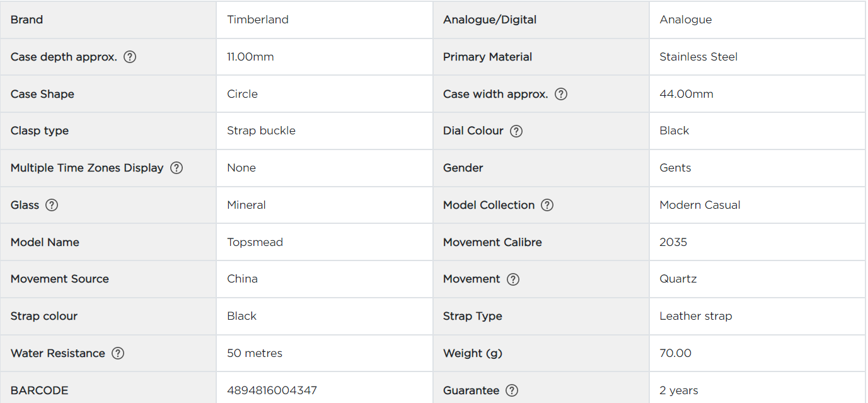Select the 2 years guarantee value
868x403 pixels.
[679, 390]
